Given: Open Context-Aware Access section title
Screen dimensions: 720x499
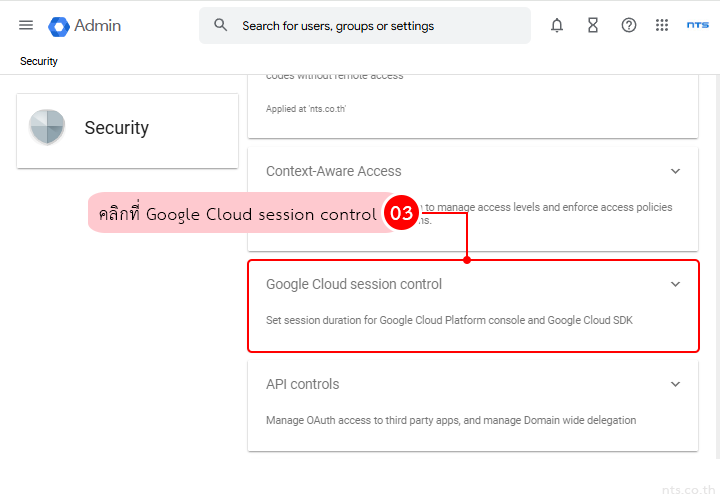Looking at the screenshot, I should click(333, 171).
